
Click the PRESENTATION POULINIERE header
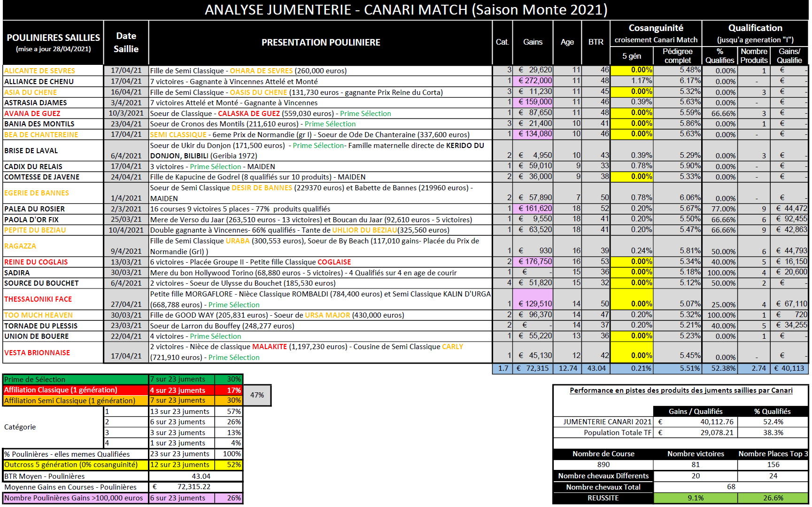[320, 42]
